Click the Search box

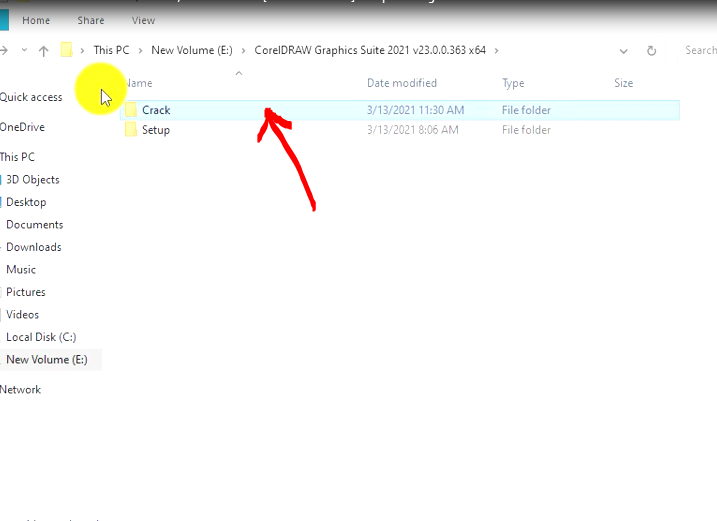tap(700, 50)
